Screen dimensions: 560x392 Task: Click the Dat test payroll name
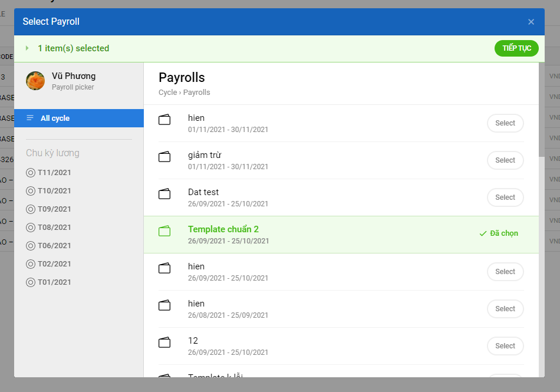pos(203,192)
